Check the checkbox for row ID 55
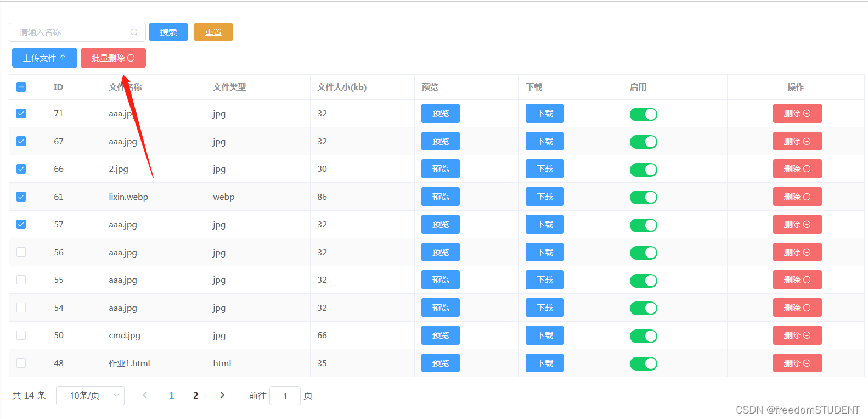This screenshot has width=868, height=419. coord(21,280)
